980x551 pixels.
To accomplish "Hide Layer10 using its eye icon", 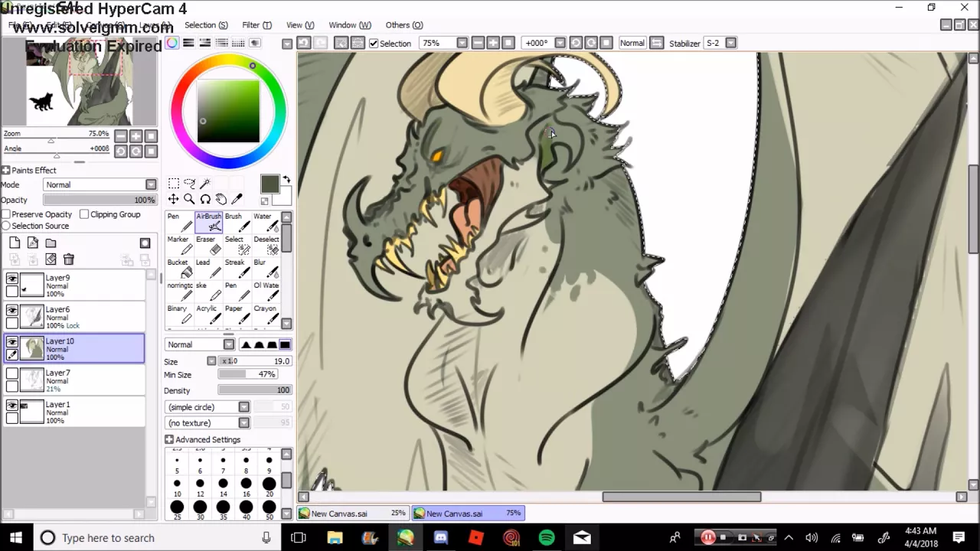I will 12,342.
